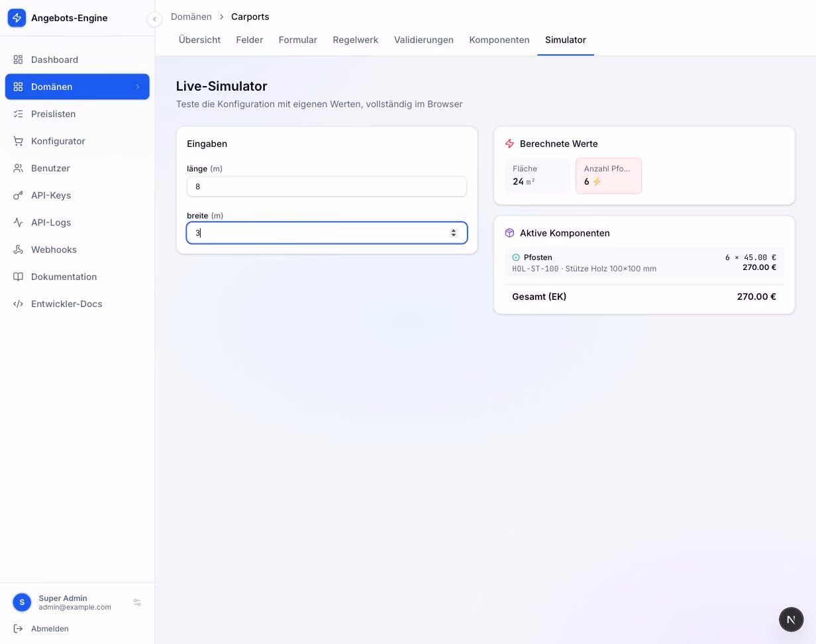816x644 pixels.
Task: Click the länge input field
Action: [327, 187]
